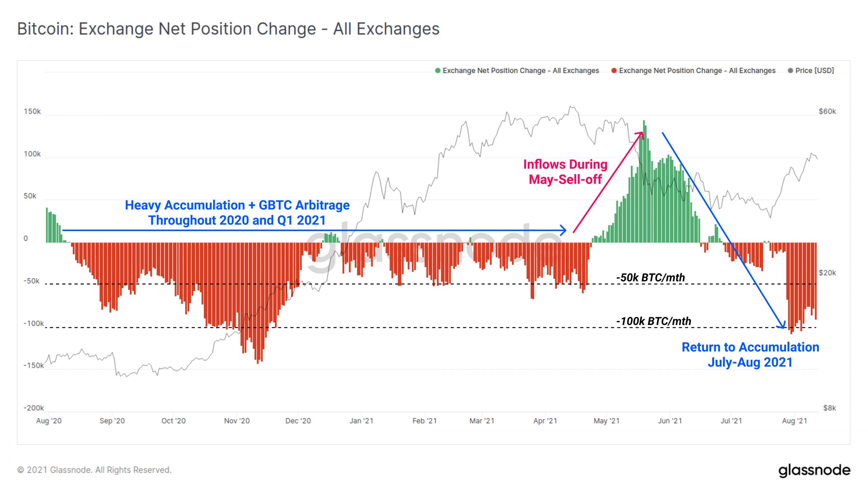The image size is (868, 495).
Task: Click the "-100k BTC/mth" threshold label
Action: pos(653,321)
